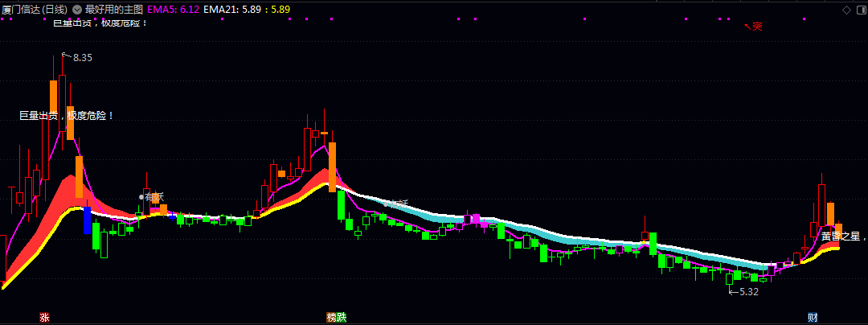This screenshot has height=325, width=868.
Task: Click the 涨 marker at bottom left
Action: coord(45,317)
